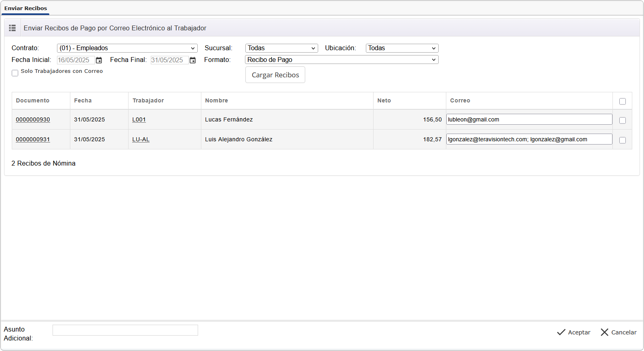644x351 pixels.
Task: Open worker link LU-AL
Action: point(141,139)
